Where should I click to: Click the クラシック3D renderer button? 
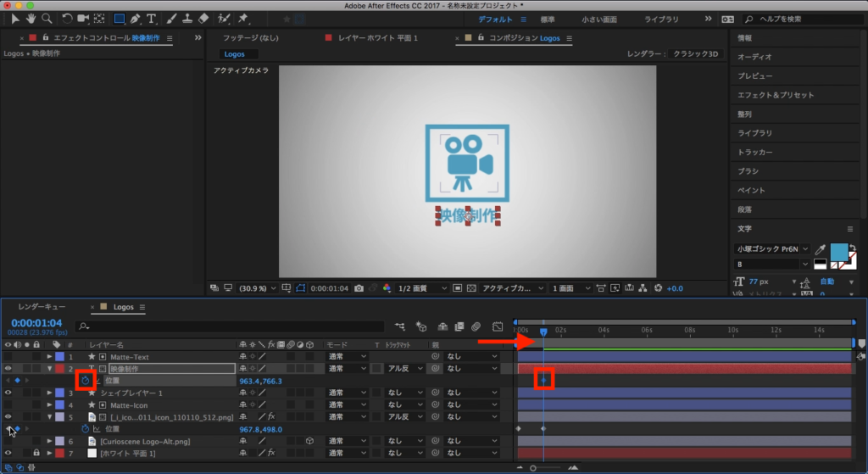point(697,53)
